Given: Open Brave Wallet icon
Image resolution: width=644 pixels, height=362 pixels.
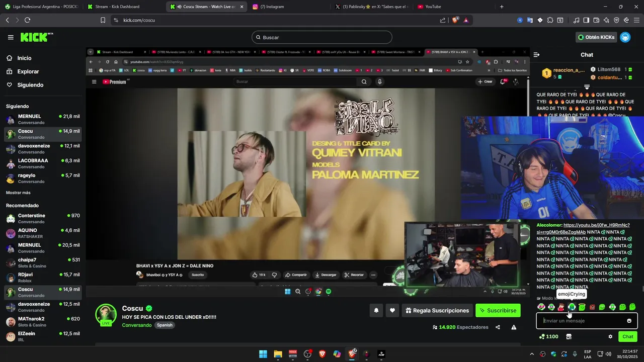Looking at the screenshot, I should (596, 20).
